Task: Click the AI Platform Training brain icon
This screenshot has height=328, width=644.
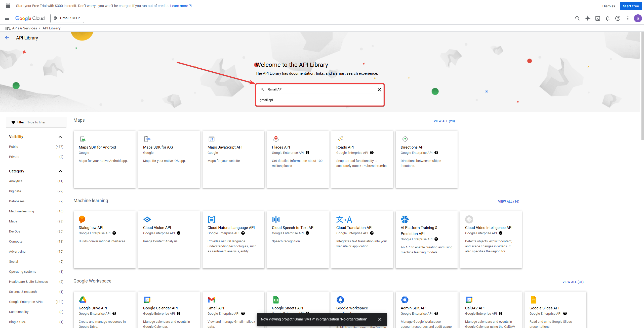Action: [x=405, y=219]
